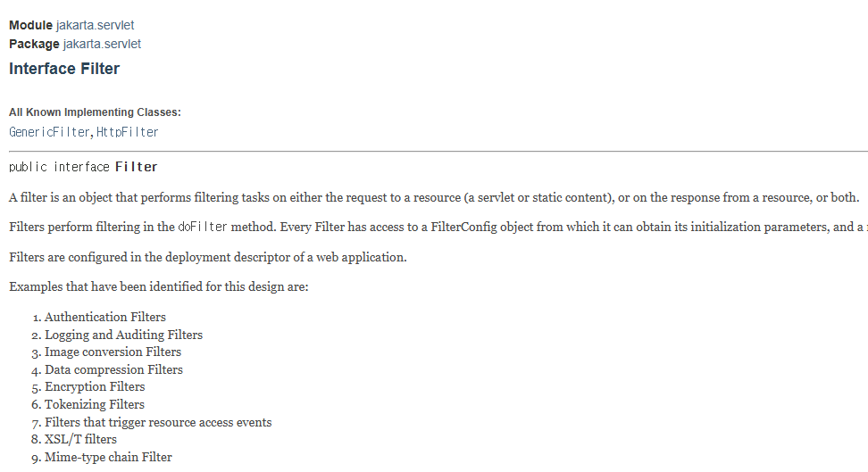Click the Examples that have been identified line

click(x=158, y=286)
